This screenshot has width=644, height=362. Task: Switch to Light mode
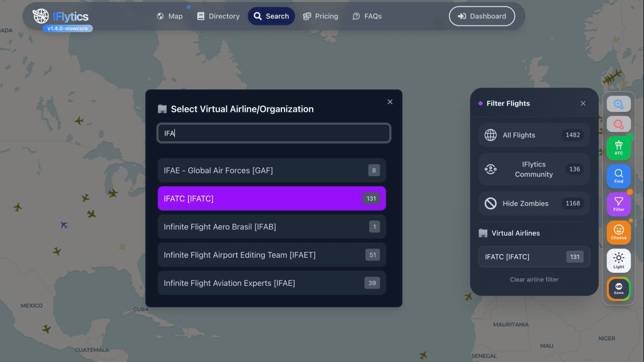[x=619, y=261]
